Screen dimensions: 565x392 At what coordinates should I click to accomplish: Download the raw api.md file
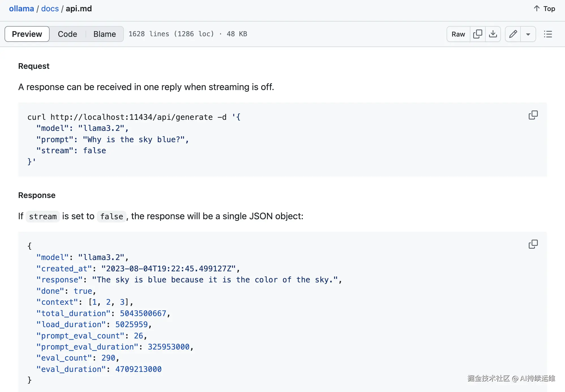coord(493,34)
